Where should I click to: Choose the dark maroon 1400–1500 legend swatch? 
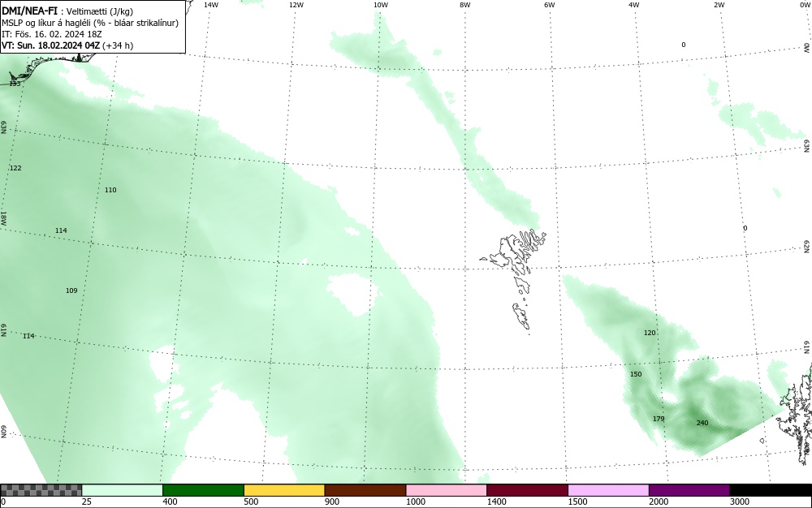click(x=528, y=490)
